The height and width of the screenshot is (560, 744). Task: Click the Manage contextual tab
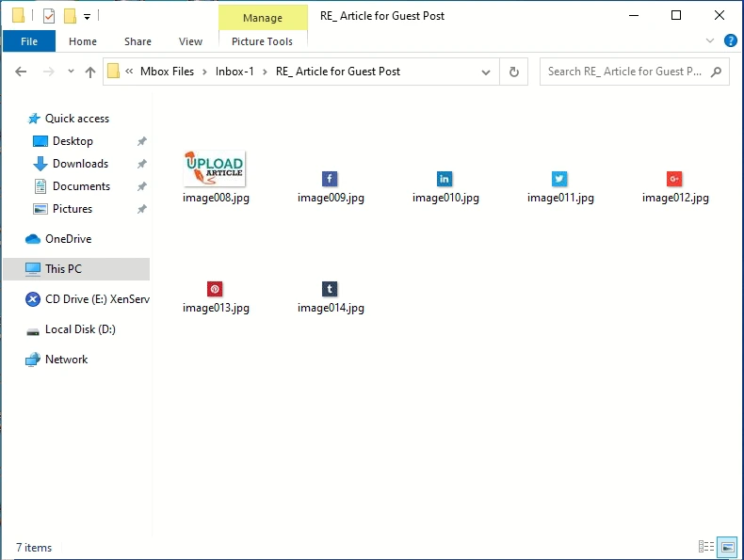(x=263, y=18)
